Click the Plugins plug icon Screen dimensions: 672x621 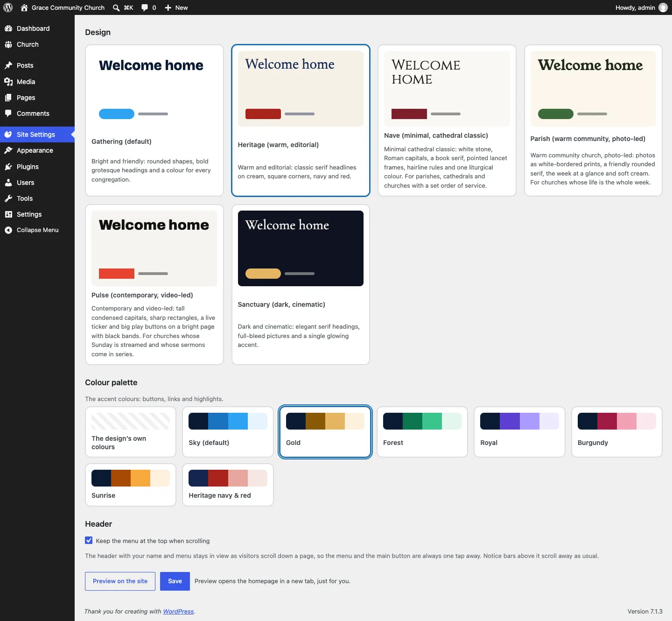coord(8,167)
